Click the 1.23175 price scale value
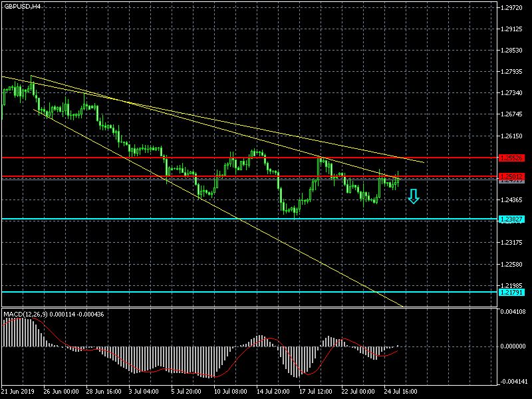This screenshot has width=532, height=399. coord(511,243)
